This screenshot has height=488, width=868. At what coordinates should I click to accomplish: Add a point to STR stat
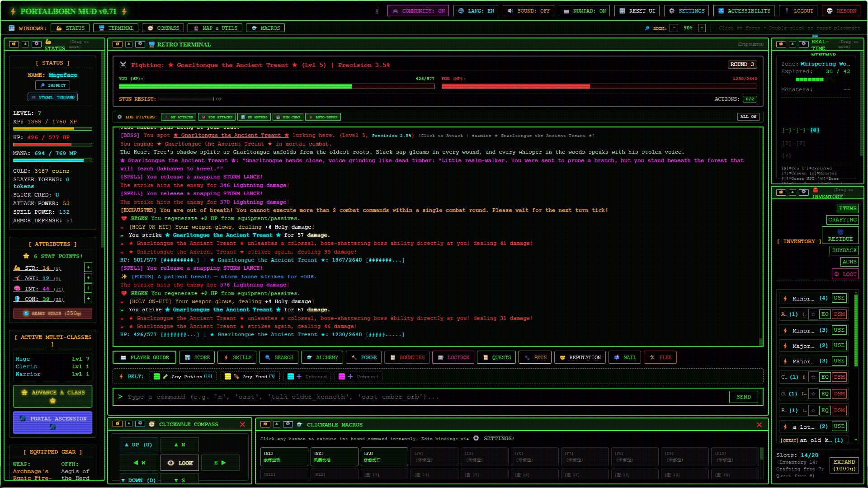[x=88, y=267]
